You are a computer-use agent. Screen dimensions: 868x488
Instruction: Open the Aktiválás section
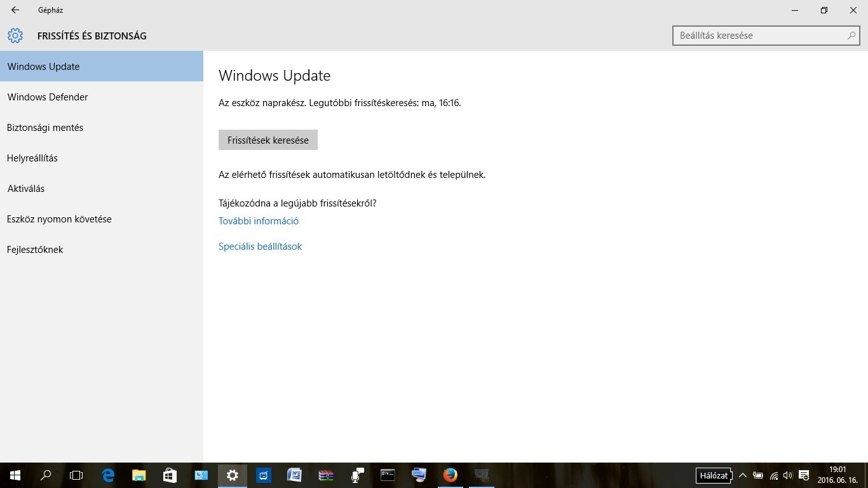click(x=102, y=188)
